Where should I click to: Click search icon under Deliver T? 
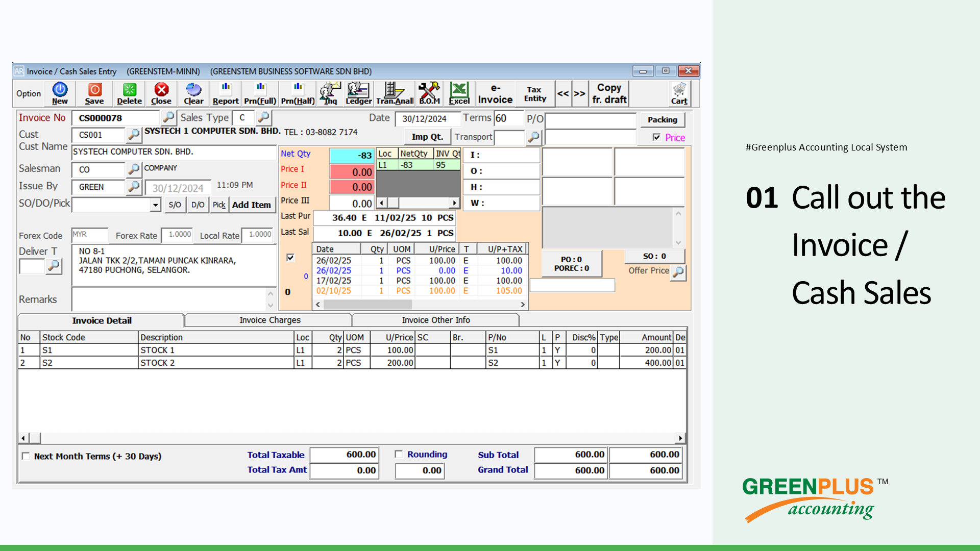[x=54, y=266]
